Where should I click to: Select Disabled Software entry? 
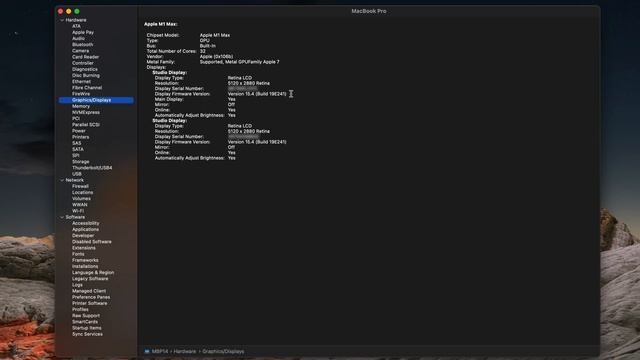(x=92, y=242)
